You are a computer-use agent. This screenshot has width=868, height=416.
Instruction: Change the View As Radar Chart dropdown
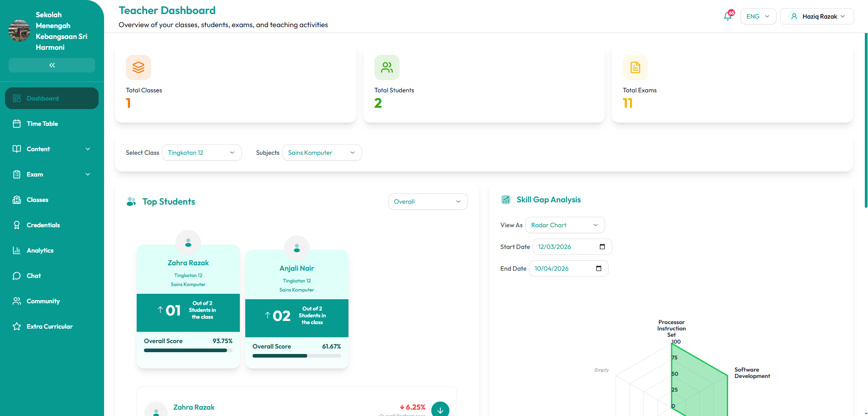tap(564, 225)
